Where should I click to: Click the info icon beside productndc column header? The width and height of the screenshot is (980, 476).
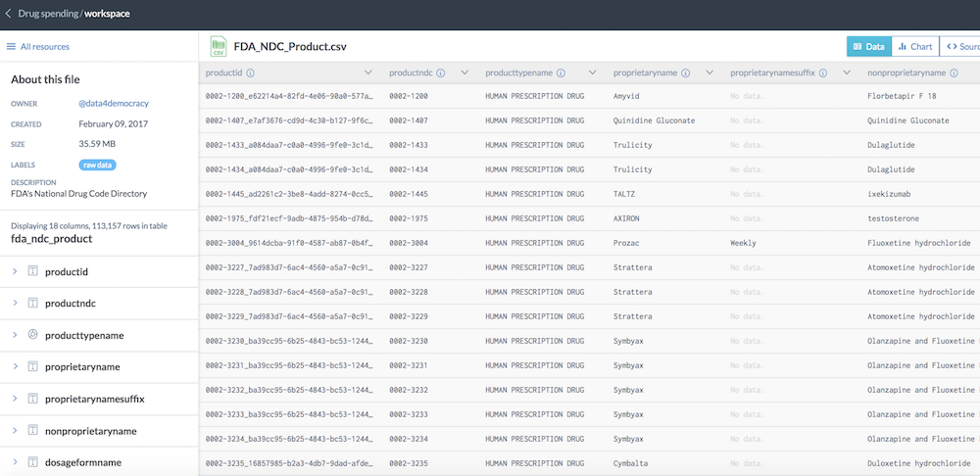point(441,73)
